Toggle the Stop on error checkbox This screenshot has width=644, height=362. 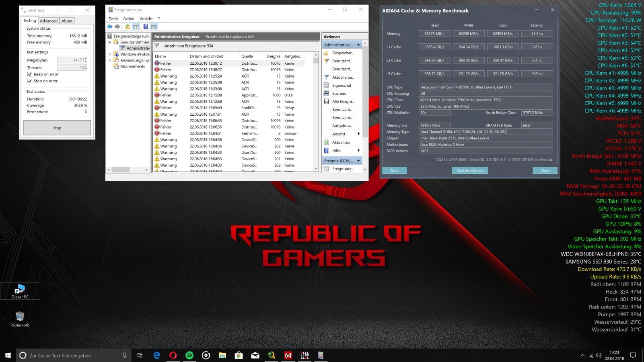30,81
